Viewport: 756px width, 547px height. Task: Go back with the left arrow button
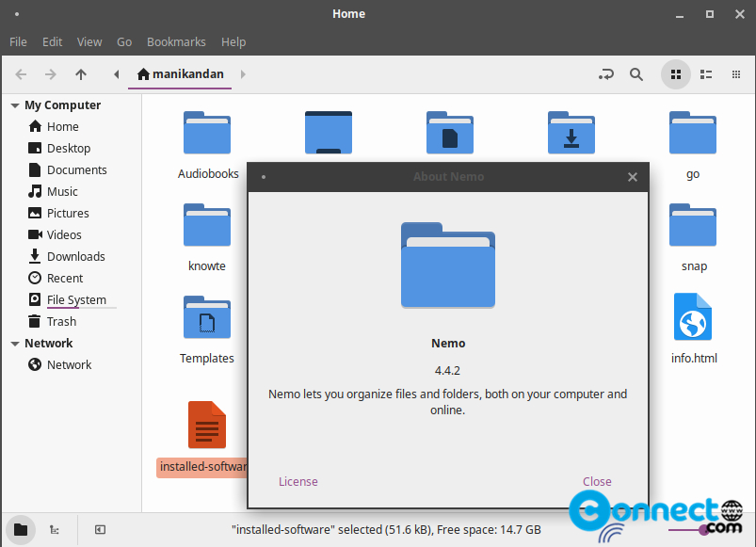click(21, 74)
